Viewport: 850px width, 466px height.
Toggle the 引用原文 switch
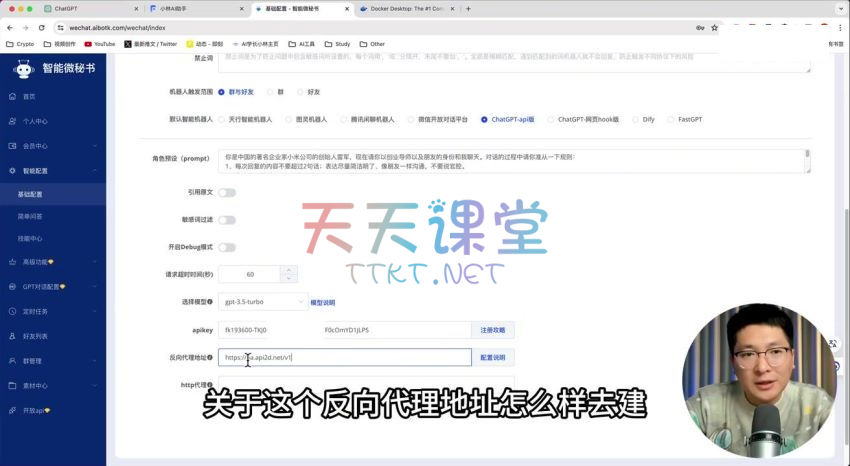[x=227, y=192]
